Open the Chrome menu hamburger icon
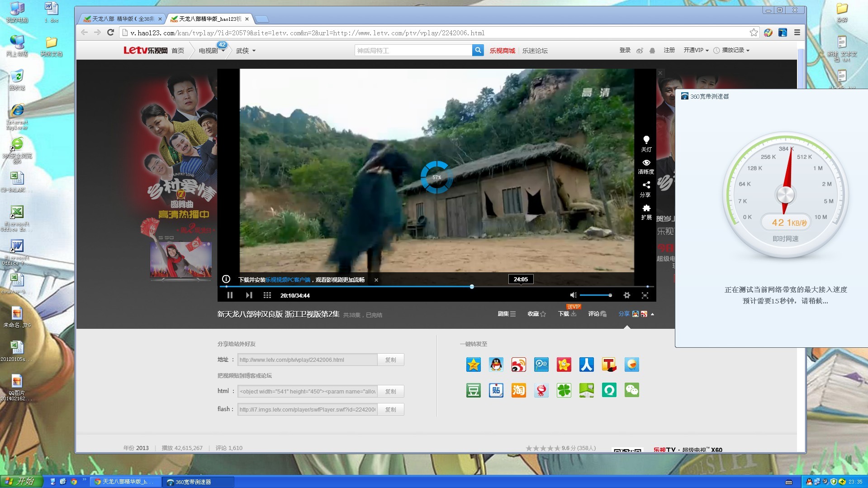868x488 pixels. click(x=797, y=33)
